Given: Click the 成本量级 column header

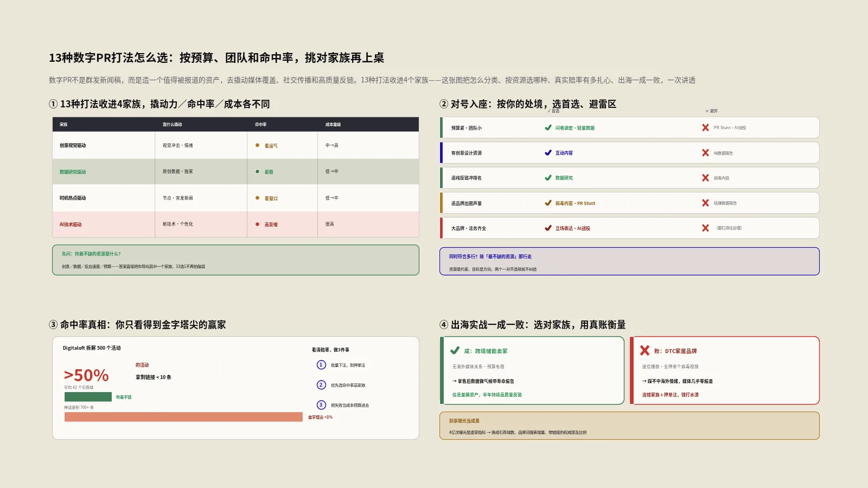Looking at the screenshot, I should pos(333,125).
